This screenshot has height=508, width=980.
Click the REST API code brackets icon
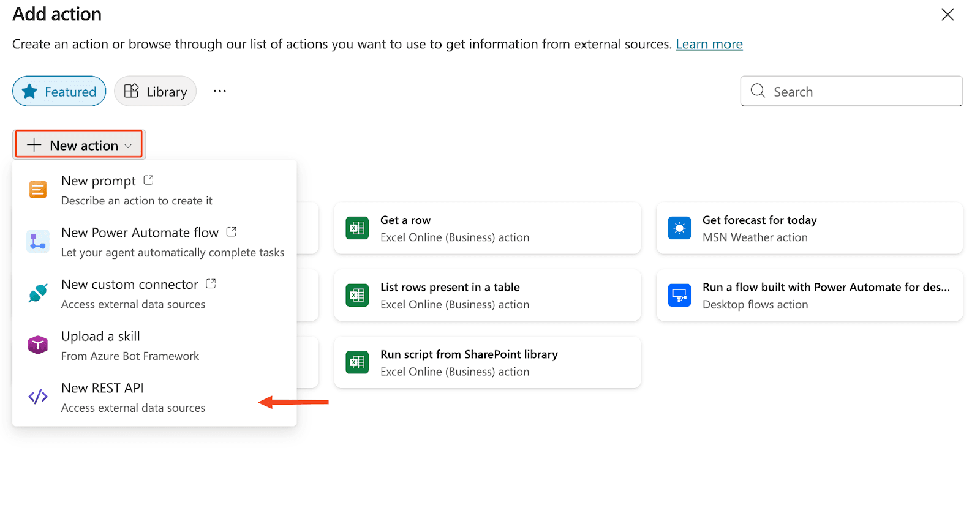click(x=37, y=397)
